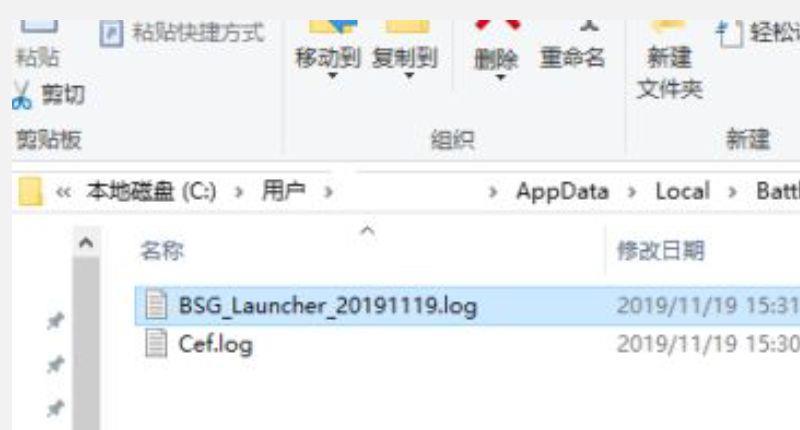This screenshot has height=430, width=800.
Task: Click the BSG_Launcher log file icon
Action: coord(156,305)
